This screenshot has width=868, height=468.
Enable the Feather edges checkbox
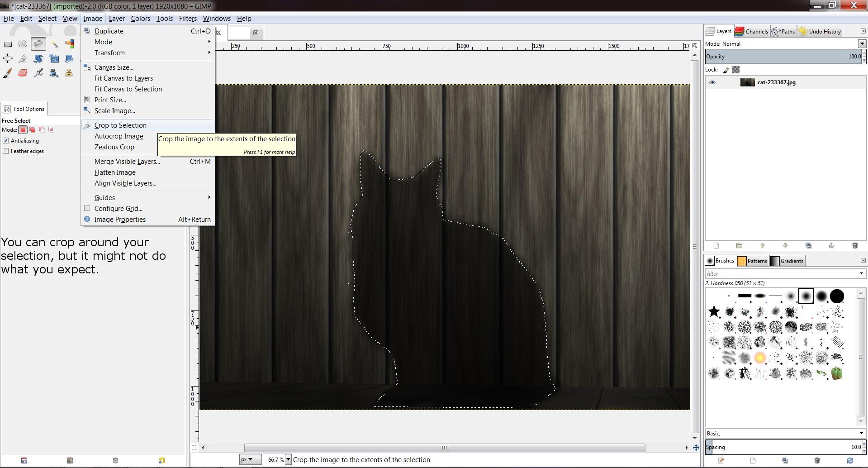coord(6,151)
